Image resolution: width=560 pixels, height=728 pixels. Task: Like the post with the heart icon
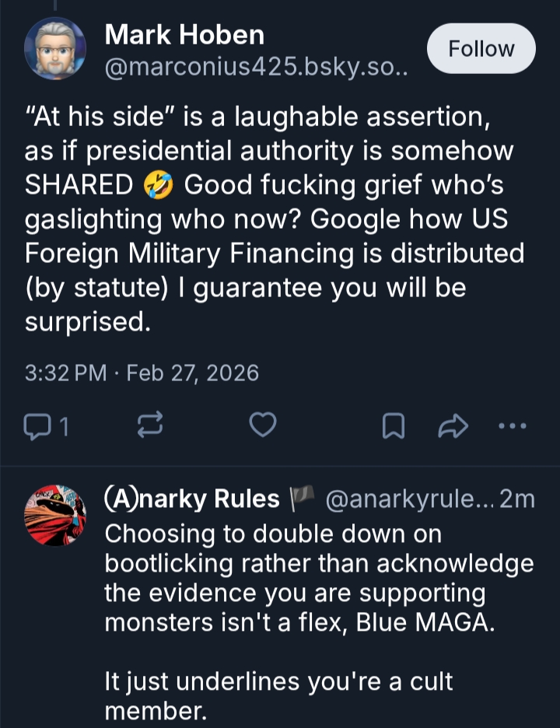pos(263,425)
